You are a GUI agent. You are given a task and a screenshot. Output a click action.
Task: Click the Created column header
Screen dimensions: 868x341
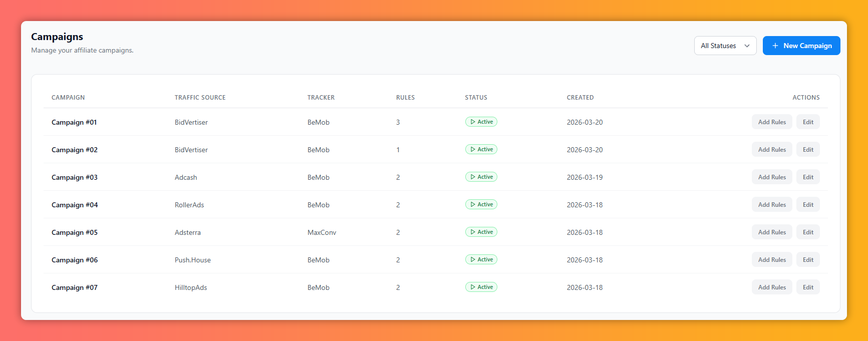click(x=580, y=98)
